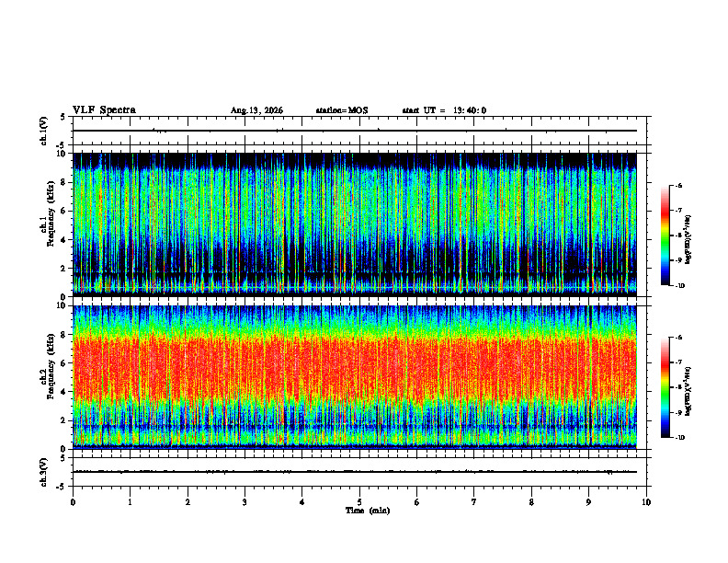Click the "3" tick on the time axis

click(245, 502)
